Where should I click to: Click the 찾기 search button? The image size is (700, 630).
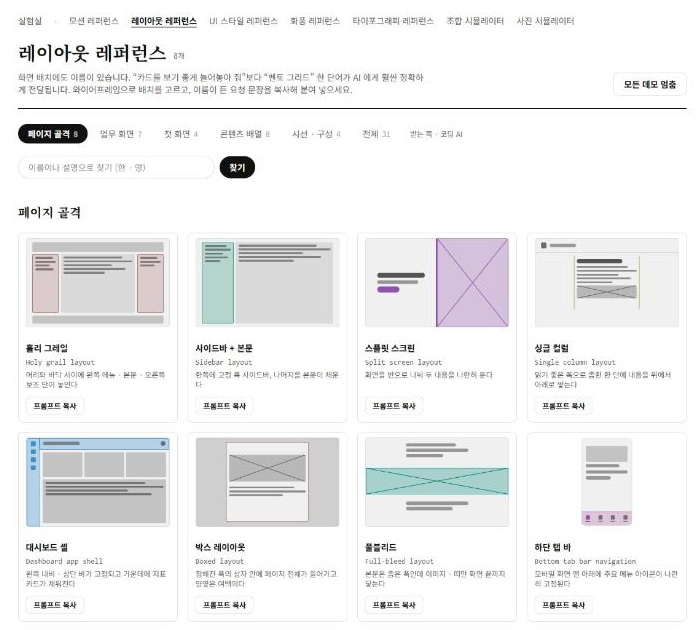237,167
